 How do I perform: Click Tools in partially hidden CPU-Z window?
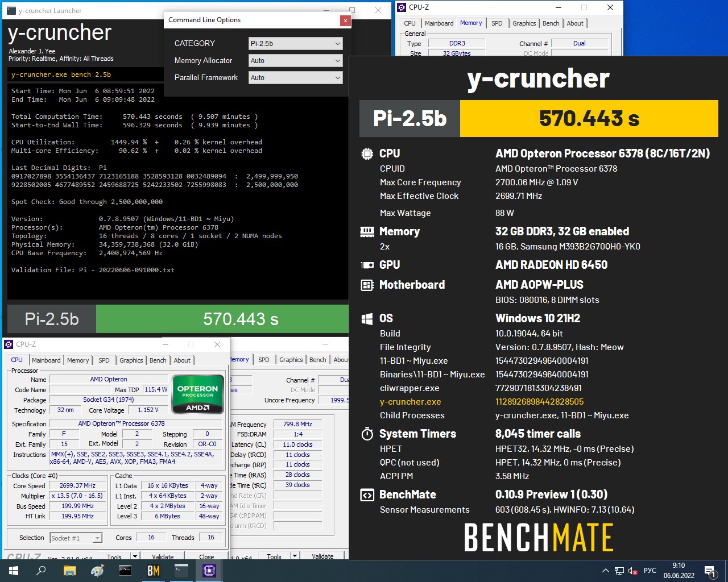[274, 556]
